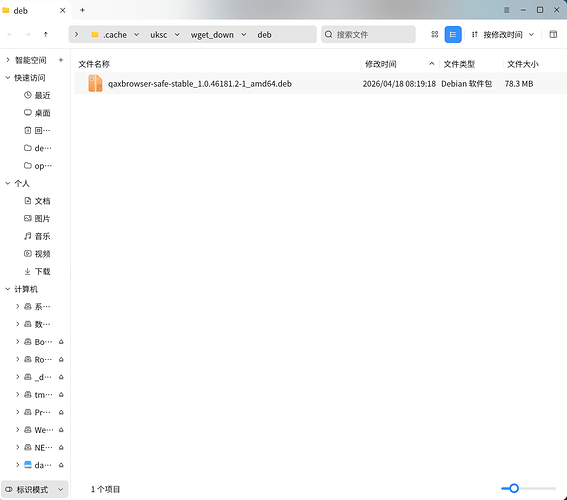Collapse the 个人 section
The height and width of the screenshot is (500, 567).
point(8,183)
